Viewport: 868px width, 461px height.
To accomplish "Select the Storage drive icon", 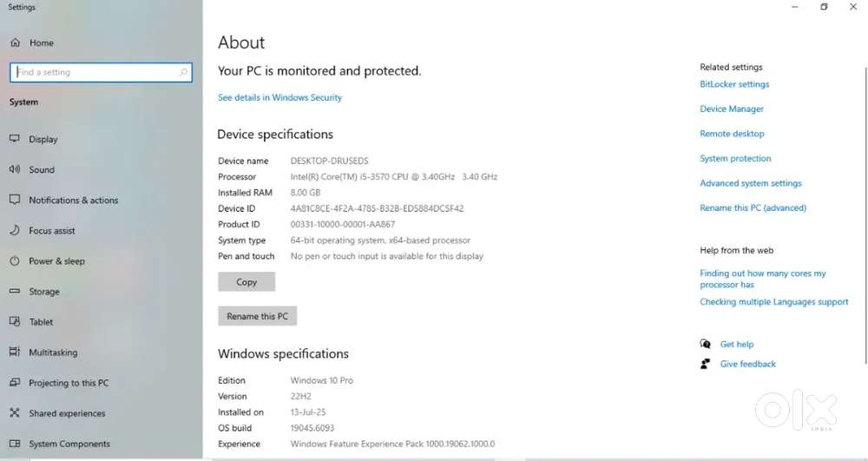I will coord(14,292).
